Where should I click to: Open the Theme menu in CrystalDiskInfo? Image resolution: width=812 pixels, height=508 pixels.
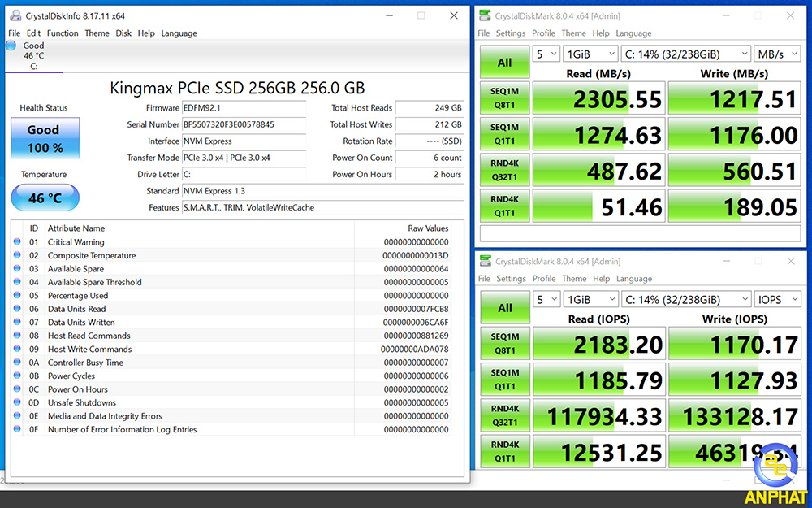tap(97, 33)
